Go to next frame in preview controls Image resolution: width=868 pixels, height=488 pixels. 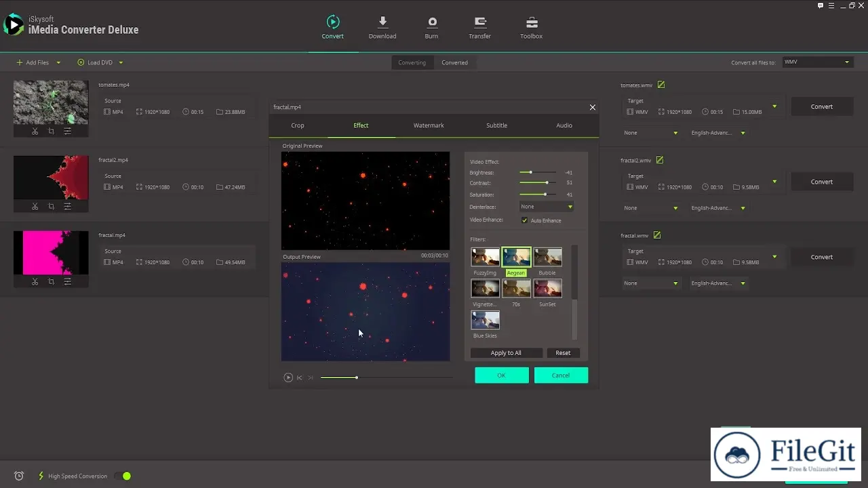[x=311, y=378]
